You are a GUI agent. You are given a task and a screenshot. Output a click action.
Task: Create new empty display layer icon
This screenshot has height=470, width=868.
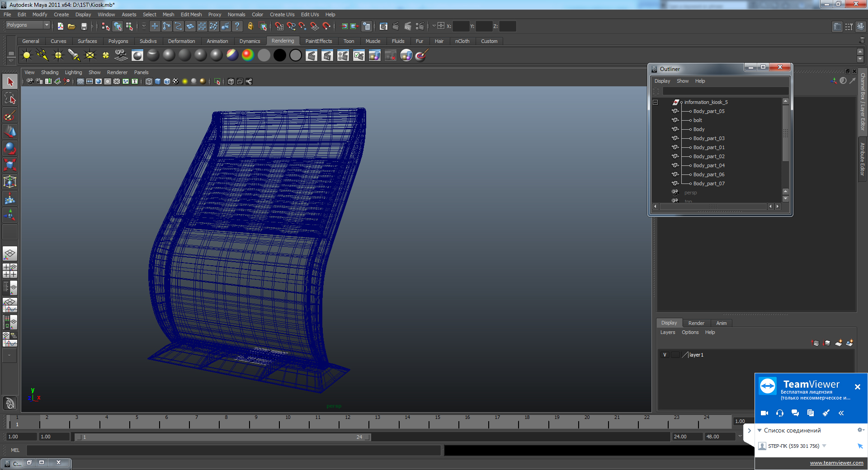(839, 343)
